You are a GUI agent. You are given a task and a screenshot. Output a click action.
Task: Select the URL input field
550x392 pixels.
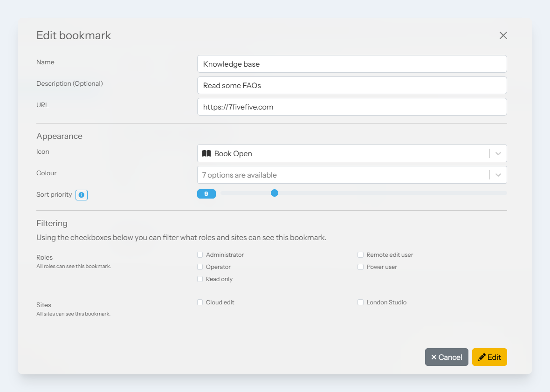click(352, 107)
